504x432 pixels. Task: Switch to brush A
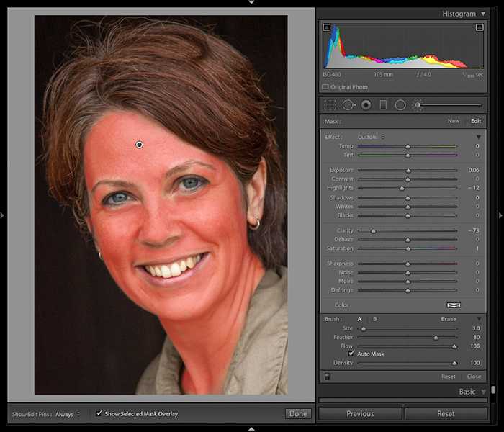coord(360,319)
